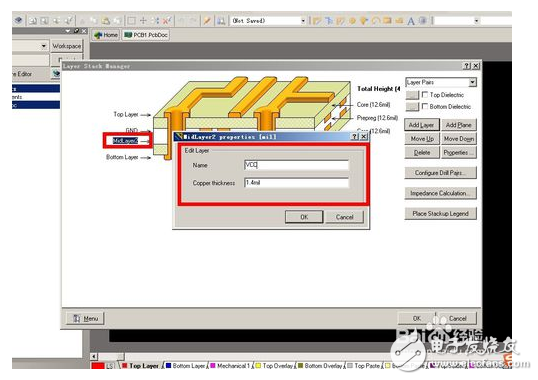
Task: Click the Paste clipboard toolbar icon
Action: [x=106, y=21]
